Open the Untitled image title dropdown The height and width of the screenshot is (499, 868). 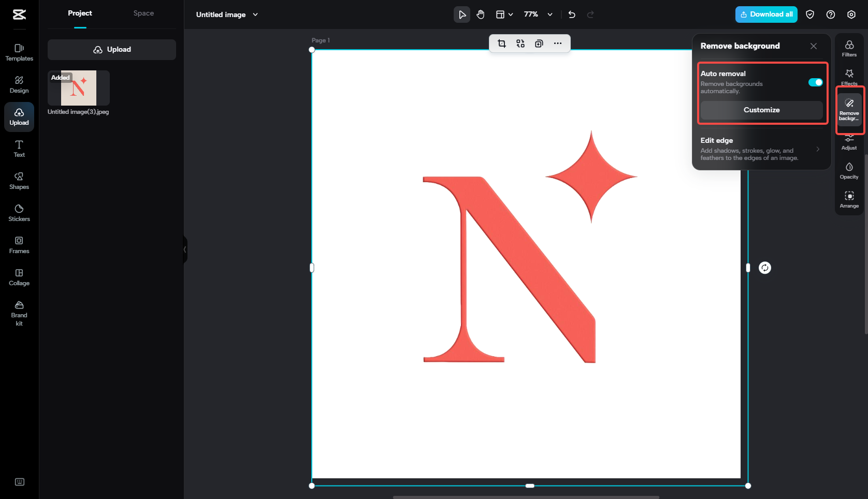pyautogui.click(x=255, y=14)
